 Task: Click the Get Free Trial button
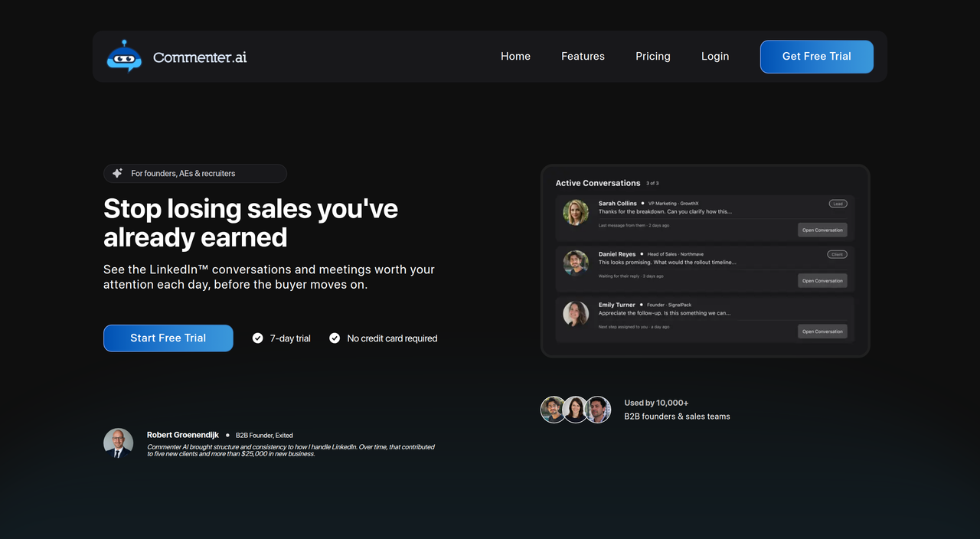pyautogui.click(x=817, y=57)
